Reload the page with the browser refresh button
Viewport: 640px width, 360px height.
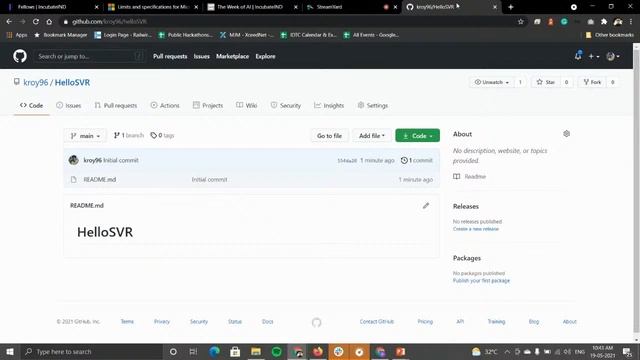(x=36, y=22)
